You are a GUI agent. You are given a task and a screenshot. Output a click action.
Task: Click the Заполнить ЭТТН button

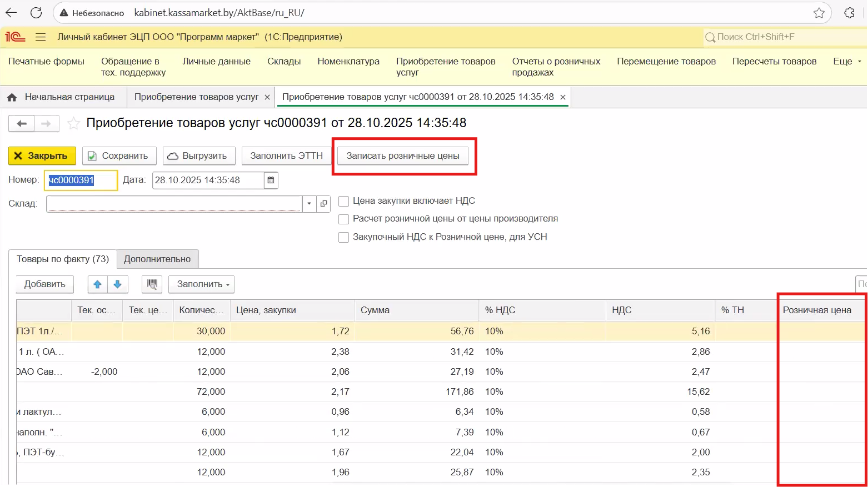click(x=286, y=156)
